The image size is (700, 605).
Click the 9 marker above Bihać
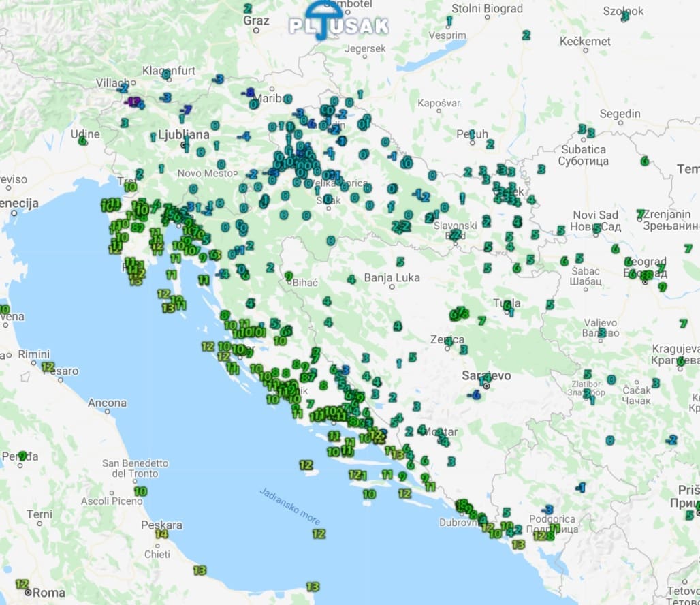click(288, 277)
